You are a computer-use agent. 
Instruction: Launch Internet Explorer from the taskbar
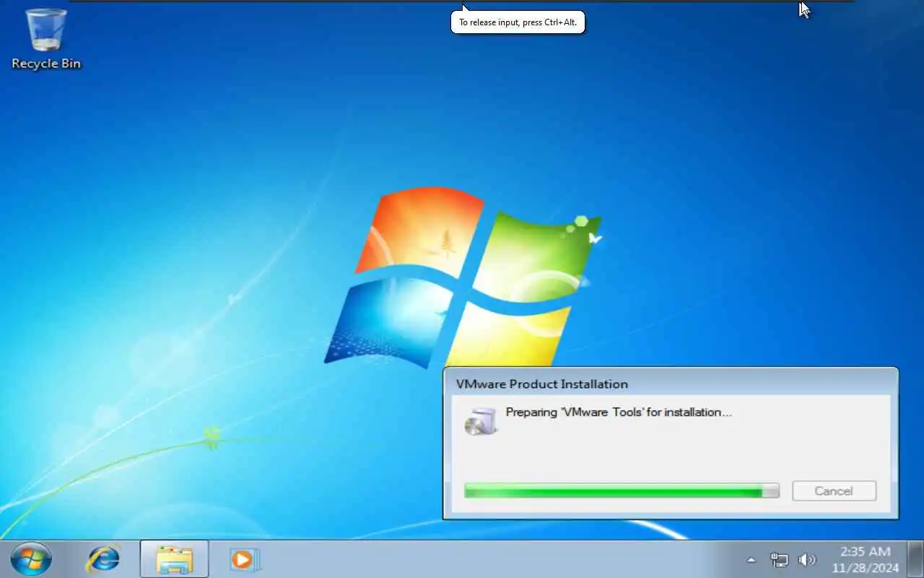click(x=104, y=558)
